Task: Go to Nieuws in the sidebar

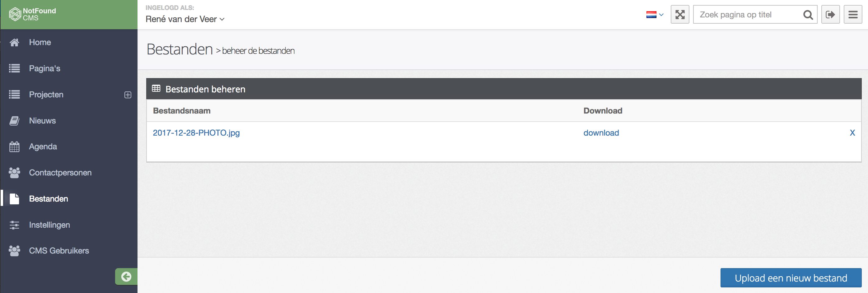Action: click(x=42, y=121)
